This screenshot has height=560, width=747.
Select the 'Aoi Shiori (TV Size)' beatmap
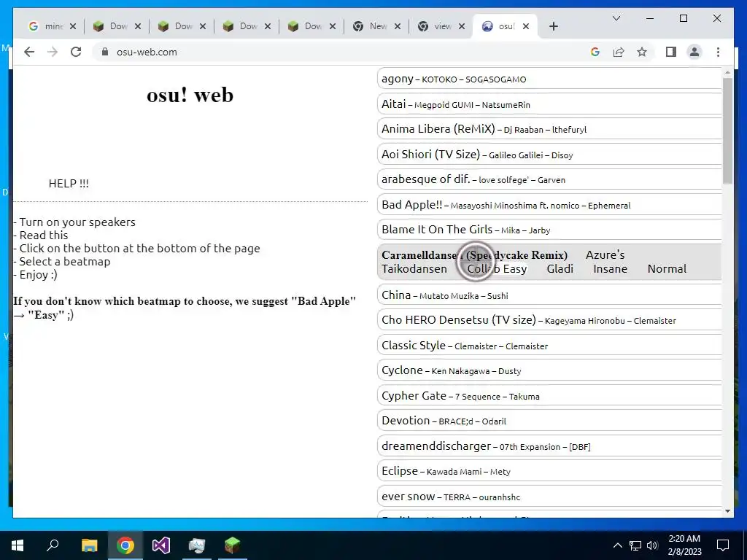(549, 155)
